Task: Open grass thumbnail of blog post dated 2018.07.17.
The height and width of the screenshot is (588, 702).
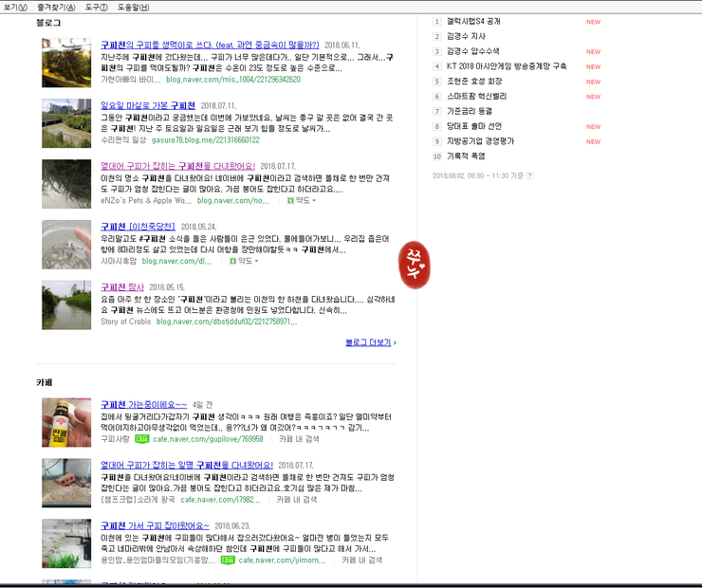Action: tap(66, 184)
